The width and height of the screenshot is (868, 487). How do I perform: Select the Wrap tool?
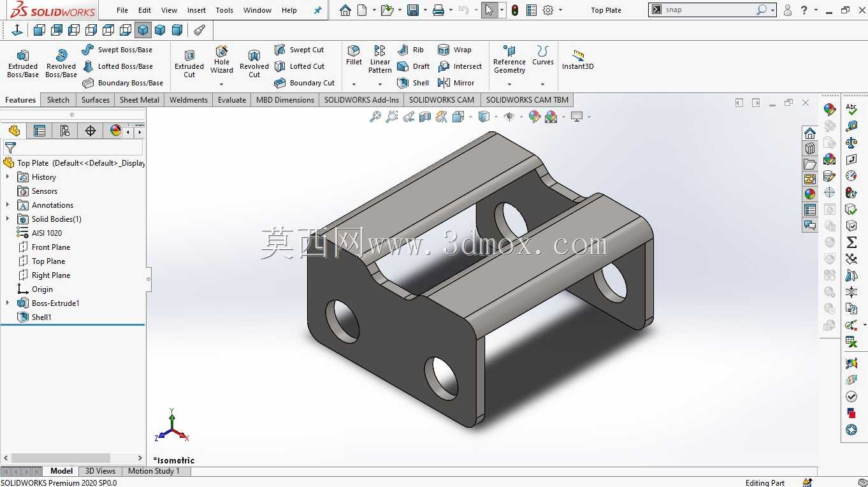click(454, 50)
